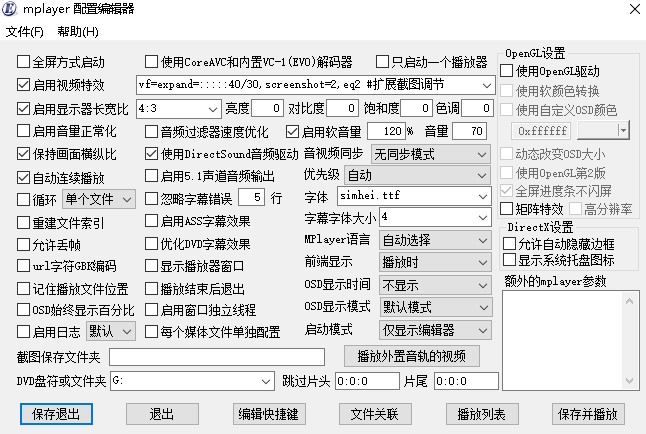
Task: Check 重建文件索引 option
Action: coord(23,223)
